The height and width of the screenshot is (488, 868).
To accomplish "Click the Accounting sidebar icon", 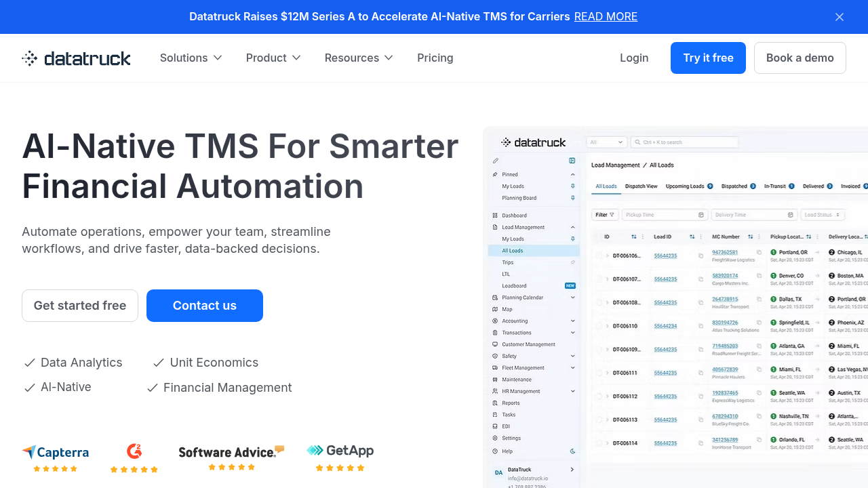I will 495,321.
